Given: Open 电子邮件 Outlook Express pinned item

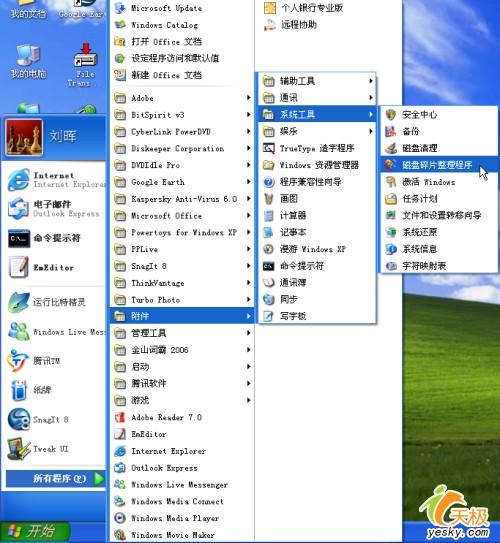Looking at the screenshot, I should click(55, 209).
